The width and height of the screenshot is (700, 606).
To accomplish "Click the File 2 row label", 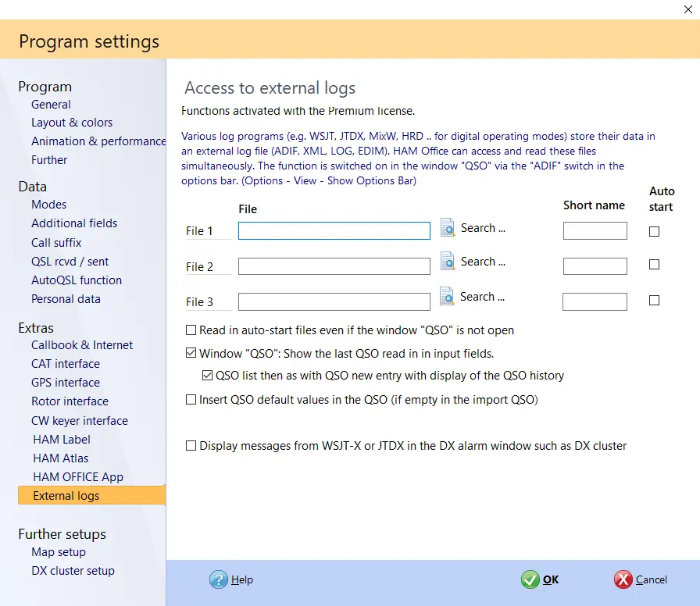I will pos(199,267).
